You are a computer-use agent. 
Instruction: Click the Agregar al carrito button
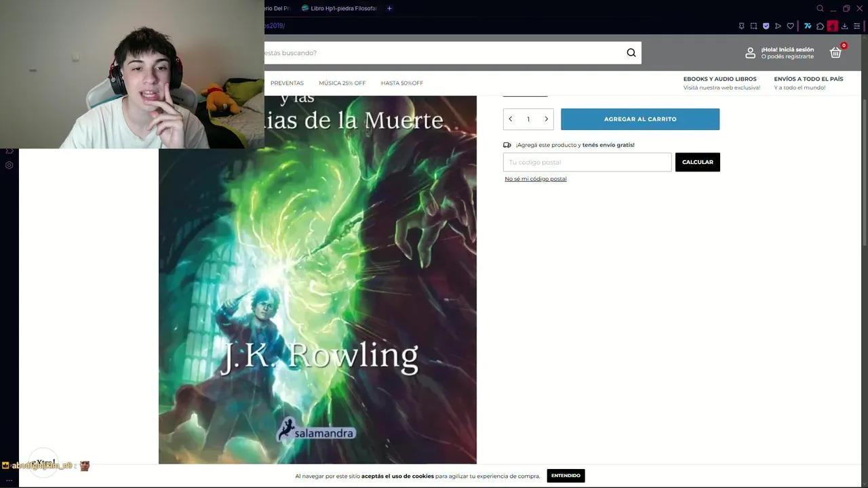[640, 119]
